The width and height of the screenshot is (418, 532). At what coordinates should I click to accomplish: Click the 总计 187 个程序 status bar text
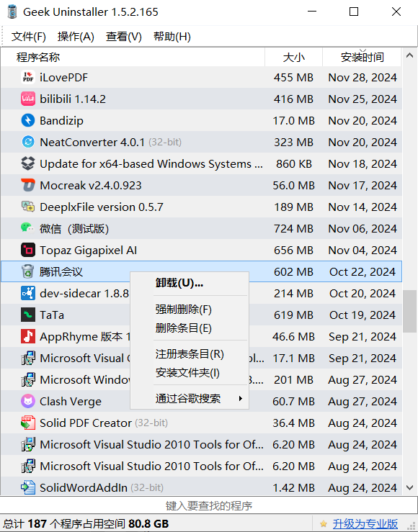pos(86,523)
